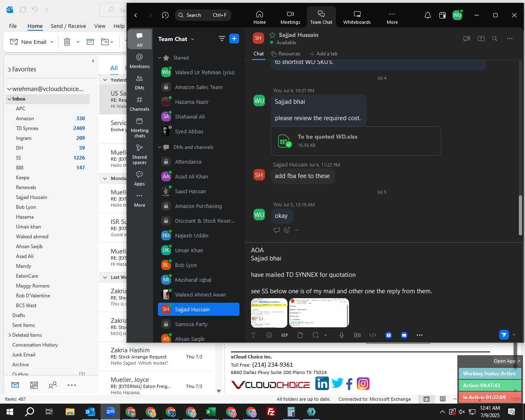The height and width of the screenshot is (420, 525).
Task: Open GIF picker in composer
Action: [x=285, y=335]
